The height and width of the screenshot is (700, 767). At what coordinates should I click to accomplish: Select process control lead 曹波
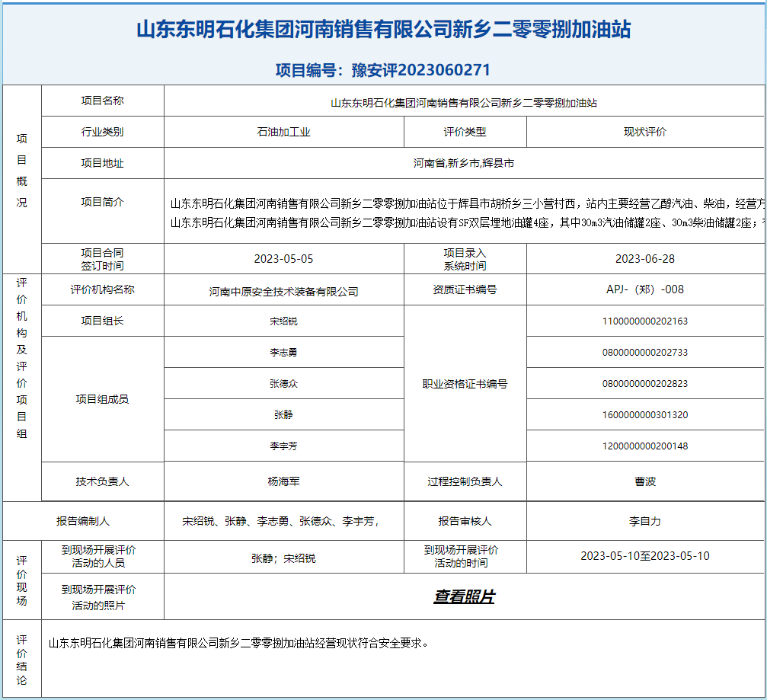coord(644,482)
